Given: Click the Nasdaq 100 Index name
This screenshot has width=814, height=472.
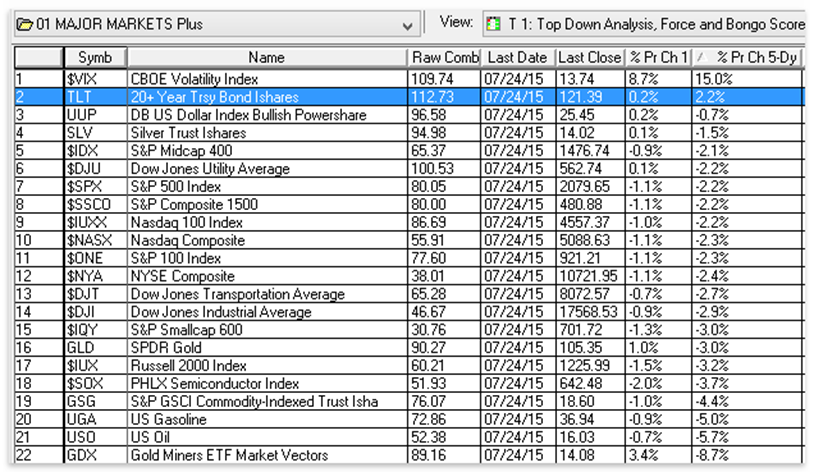Looking at the screenshot, I should coord(186,222).
